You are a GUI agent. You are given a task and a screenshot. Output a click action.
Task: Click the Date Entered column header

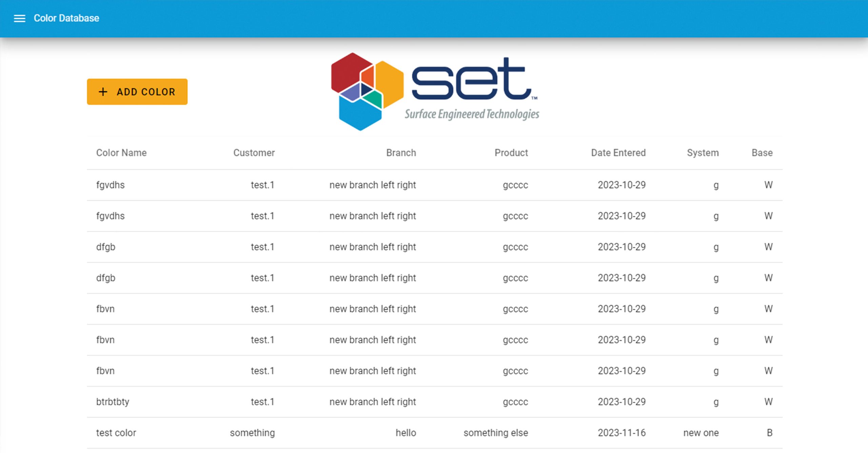click(x=618, y=153)
